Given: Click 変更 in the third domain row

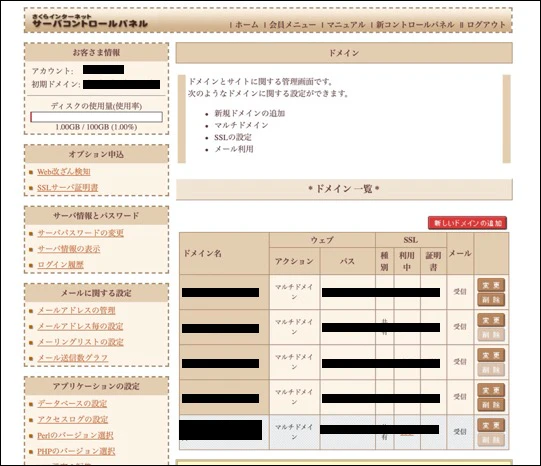Looking at the screenshot, I should click(491, 355).
